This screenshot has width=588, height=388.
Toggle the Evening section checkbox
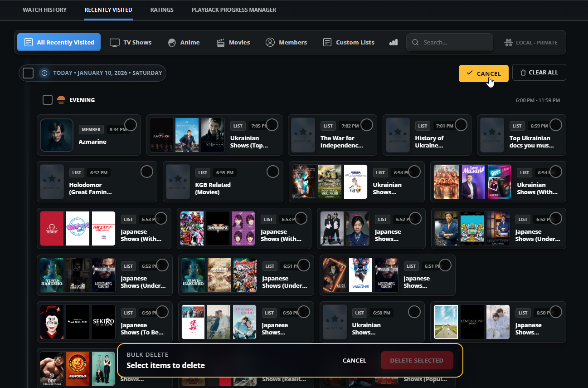(x=48, y=100)
